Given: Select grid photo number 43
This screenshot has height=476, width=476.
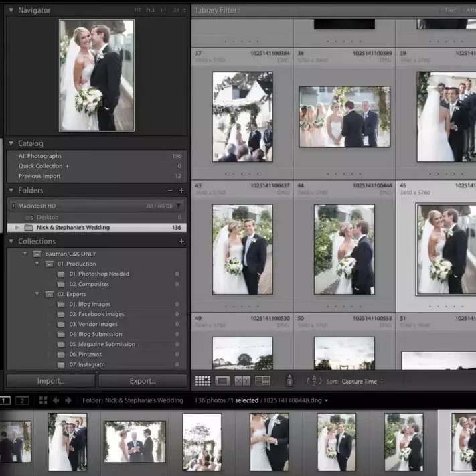Looking at the screenshot, I should click(242, 249).
